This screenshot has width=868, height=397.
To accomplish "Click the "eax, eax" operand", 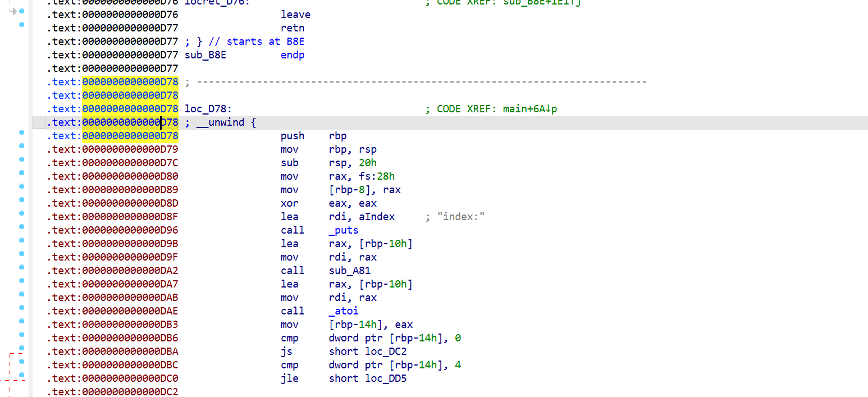I will [353, 203].
